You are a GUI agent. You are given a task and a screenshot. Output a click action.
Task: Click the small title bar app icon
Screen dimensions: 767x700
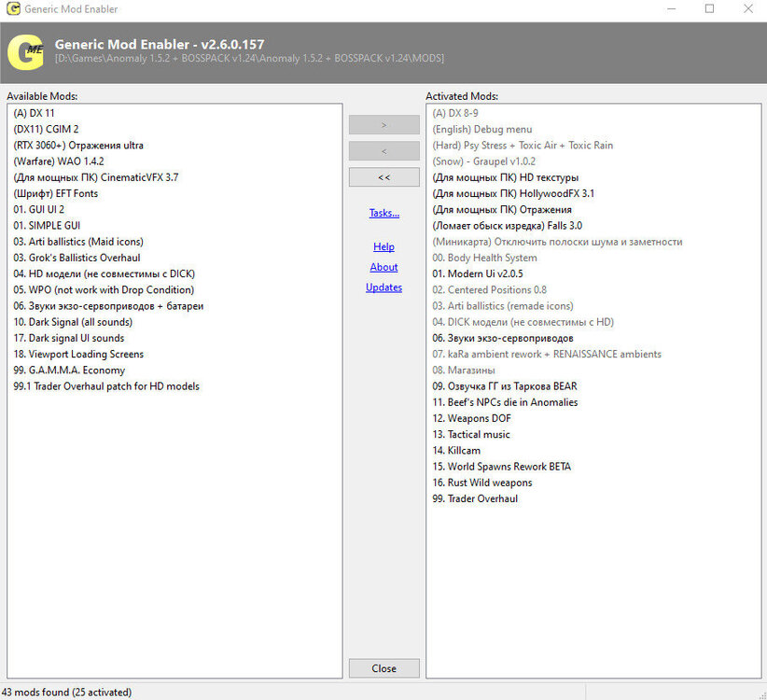(x=13, y=9)
